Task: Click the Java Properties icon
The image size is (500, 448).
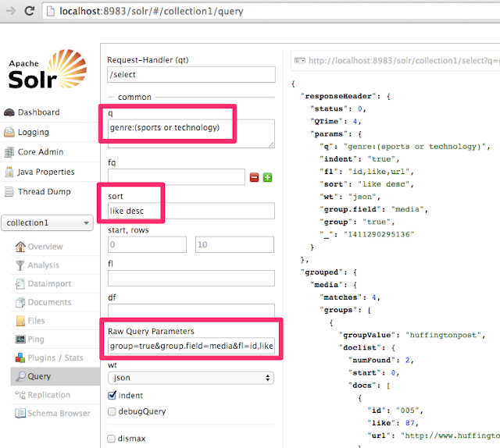Action: (9, 172)
